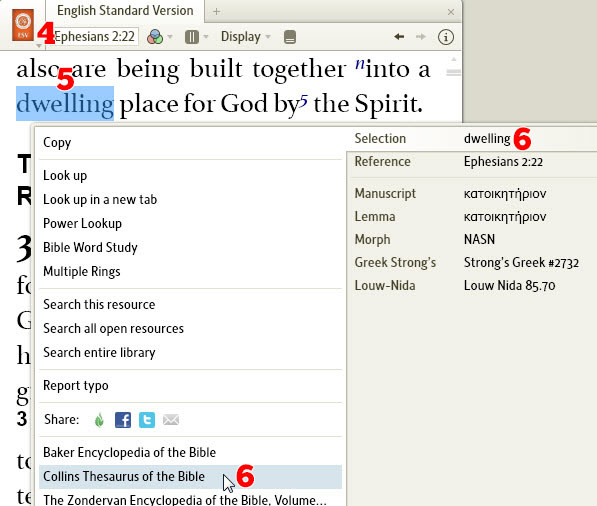Select the Louw Nida 85.70 row
Image resolution: width=597 pixels, height=506 pixels.
click(x=472, y=286)
